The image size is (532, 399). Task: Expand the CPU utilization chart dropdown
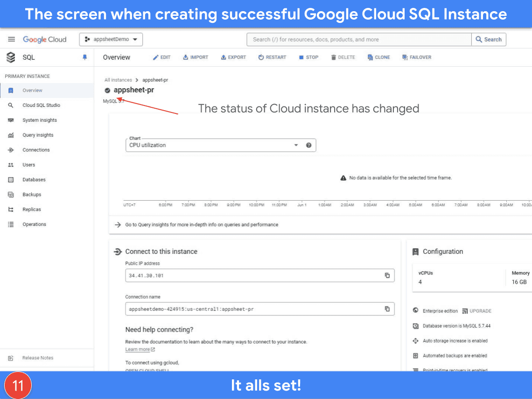click(296, 145)
